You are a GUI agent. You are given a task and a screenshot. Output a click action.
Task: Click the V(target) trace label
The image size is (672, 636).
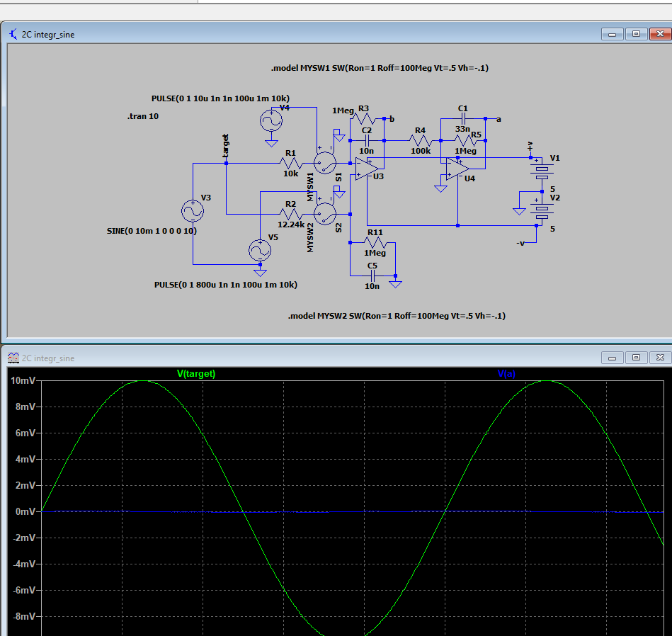click(196, 373)
